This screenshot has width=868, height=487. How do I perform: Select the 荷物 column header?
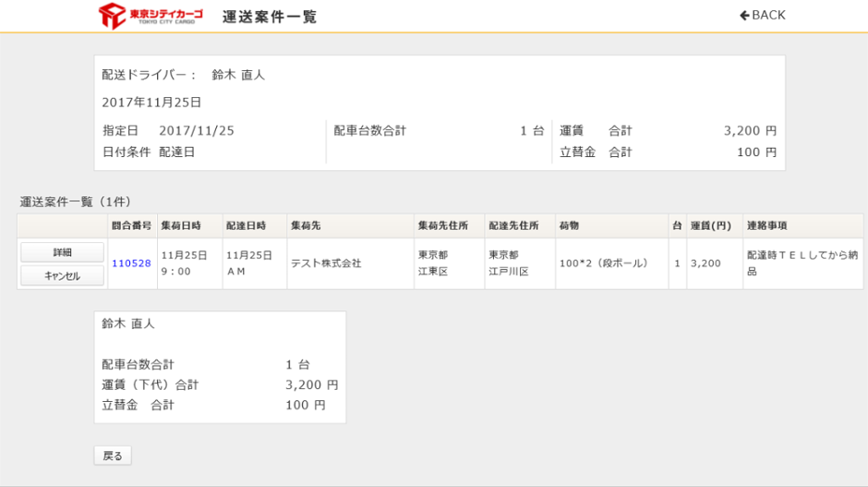point(569,225)
